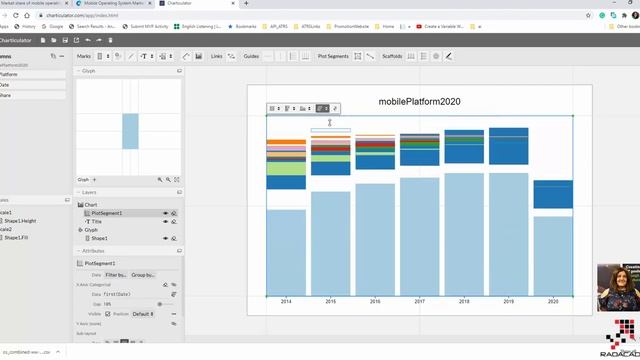Select the Line plot segment tool
Screen dimensions: 640x360
click(370, 56)
